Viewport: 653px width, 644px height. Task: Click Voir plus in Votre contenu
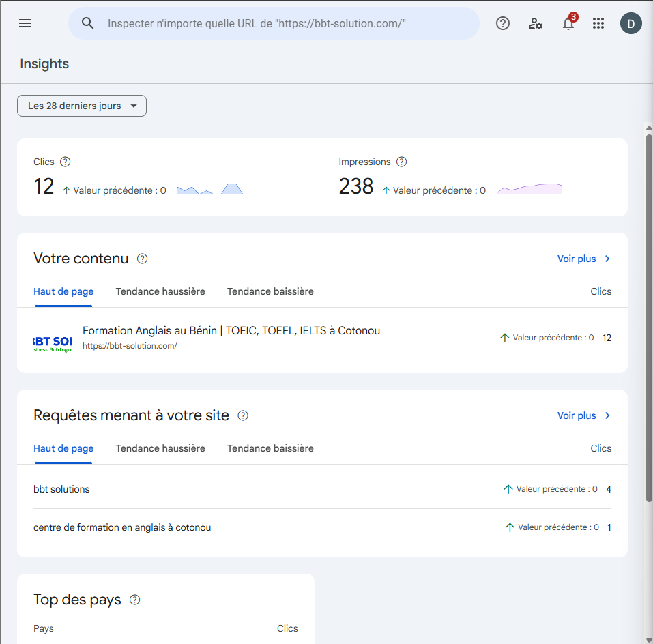[584, 259]
